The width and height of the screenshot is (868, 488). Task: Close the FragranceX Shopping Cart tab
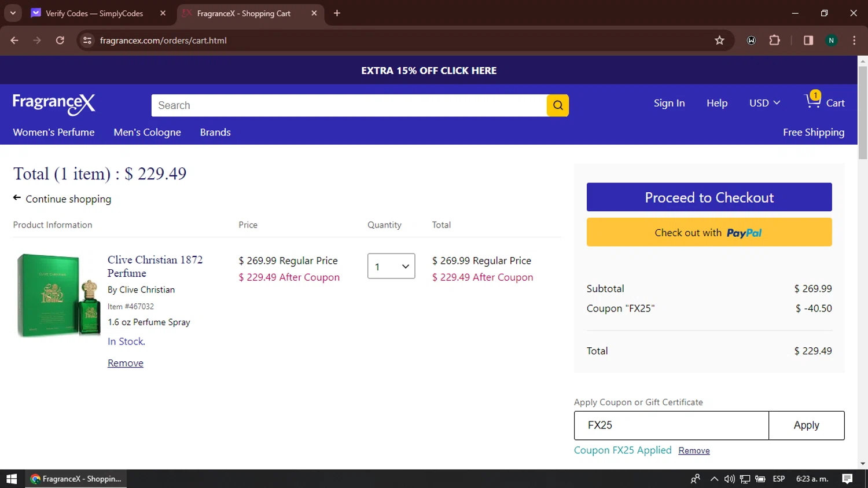pyautogui.click(x=314, y=13)
